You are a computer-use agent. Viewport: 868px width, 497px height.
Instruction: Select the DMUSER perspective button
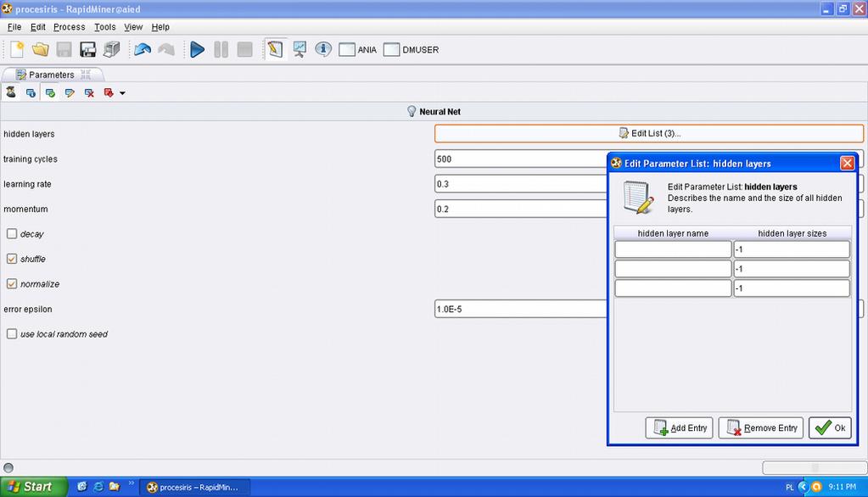412,50
